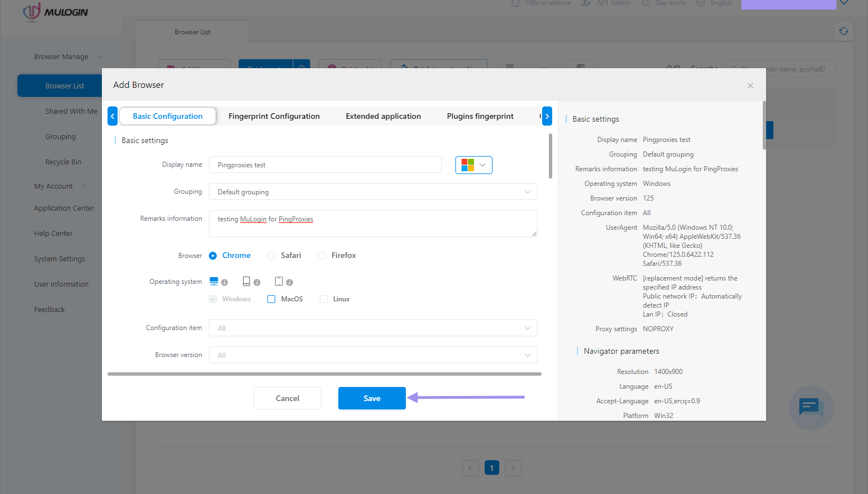The image size is (868, 494).
Task: Click the 'en-US,en;q=0.9' Accept-Language value
Action: coord(677,401)
